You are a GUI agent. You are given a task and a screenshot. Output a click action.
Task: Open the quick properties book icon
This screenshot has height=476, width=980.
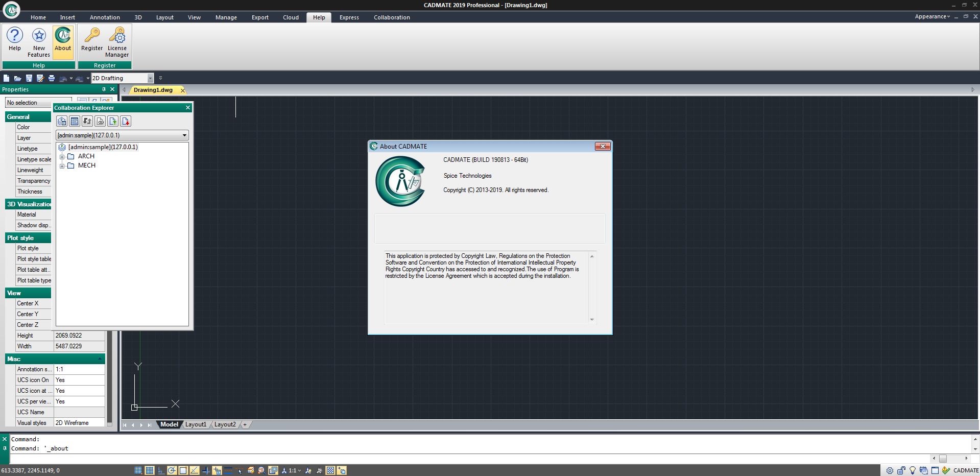click(250, 470)
